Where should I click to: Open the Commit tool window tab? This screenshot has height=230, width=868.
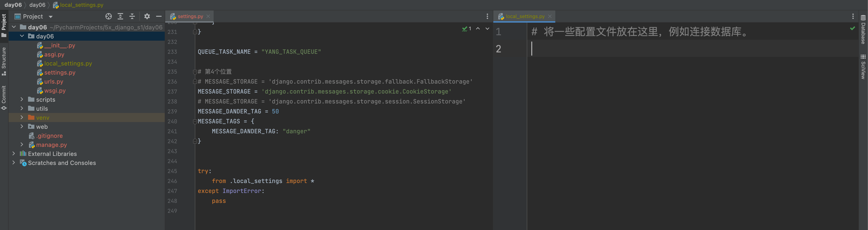(4, 98)
